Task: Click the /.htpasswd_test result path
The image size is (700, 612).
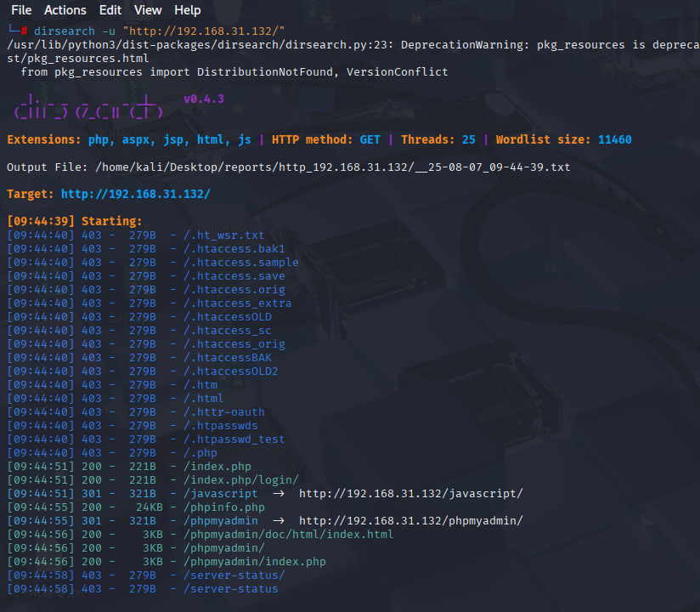Action: 234,439
